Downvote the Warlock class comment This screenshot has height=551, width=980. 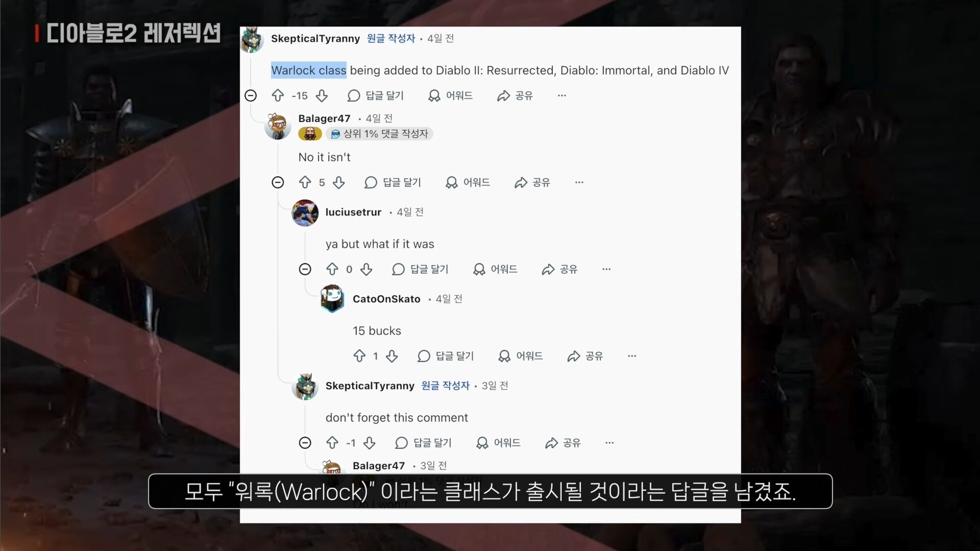click(322, 95)
